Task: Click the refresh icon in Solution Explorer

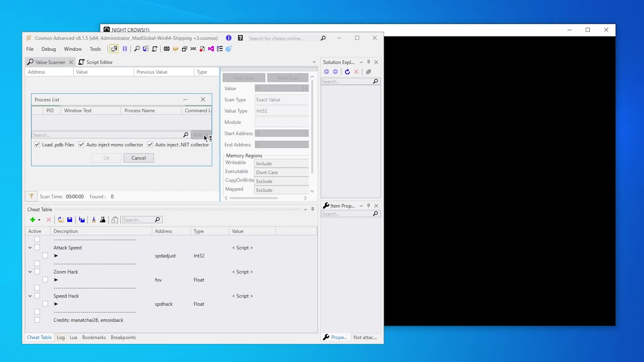Action: 347,72
